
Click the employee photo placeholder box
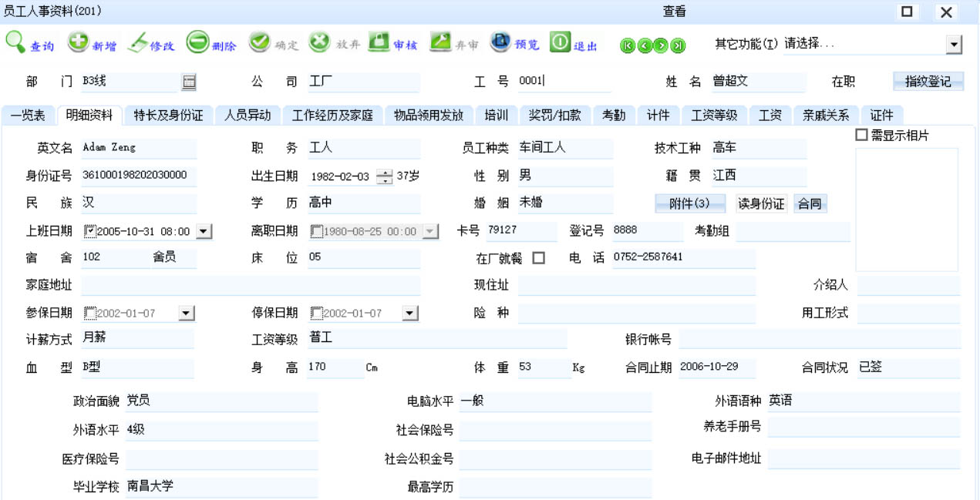pos(907,210)
